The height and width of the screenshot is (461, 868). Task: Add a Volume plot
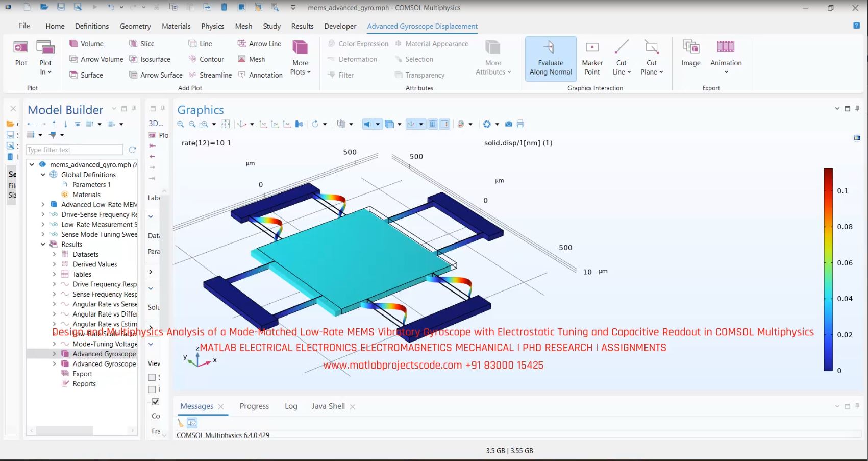point(86,44)
